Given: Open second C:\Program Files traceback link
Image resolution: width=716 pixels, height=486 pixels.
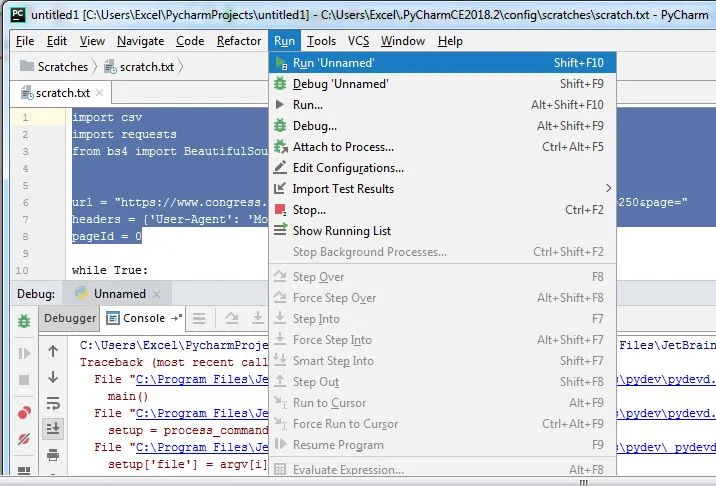Looking at the screenshot, I should click(202, 413).
